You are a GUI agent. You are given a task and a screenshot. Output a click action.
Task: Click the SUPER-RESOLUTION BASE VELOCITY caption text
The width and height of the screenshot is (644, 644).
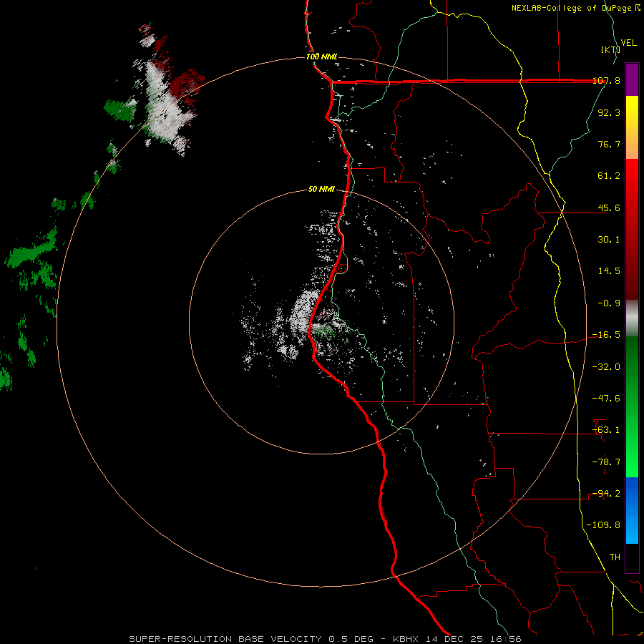pos(228,639)
